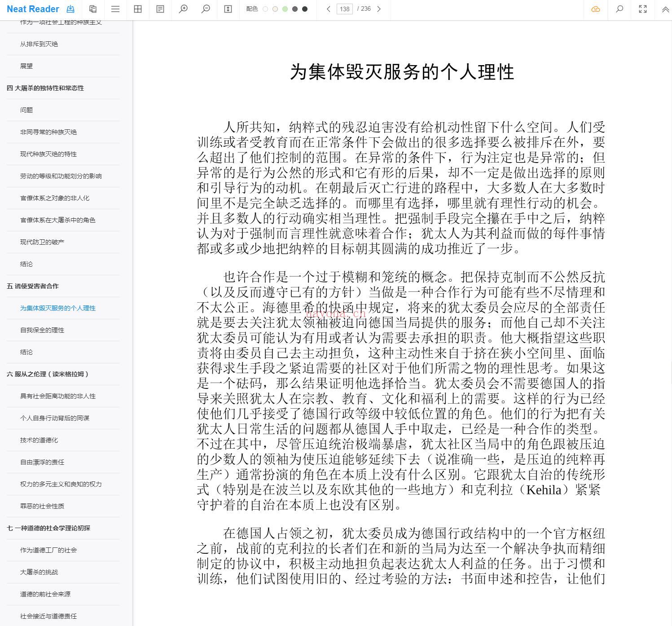Click the import book icon beside Neat Reader
Screen dimensions: 672x626
point(70,9)
